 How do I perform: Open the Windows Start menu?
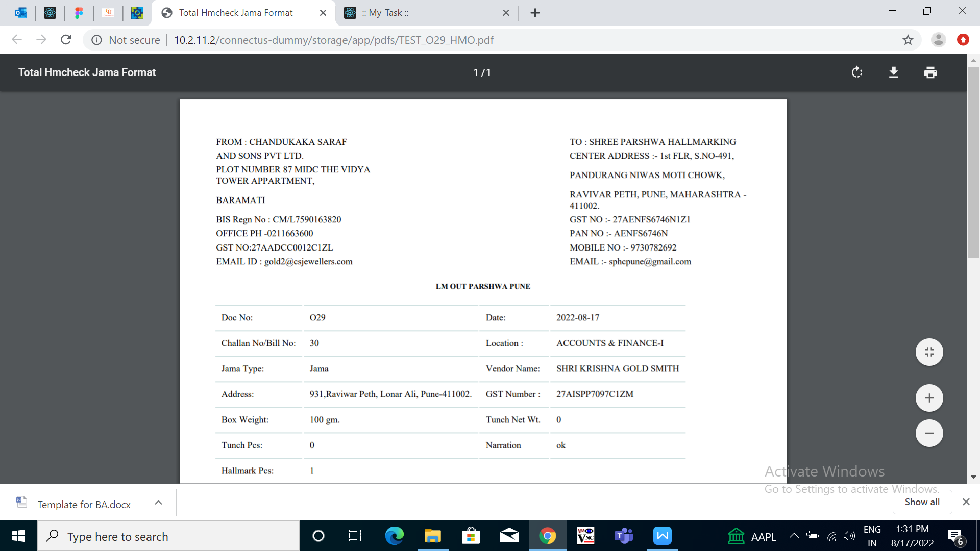[18, 536]
